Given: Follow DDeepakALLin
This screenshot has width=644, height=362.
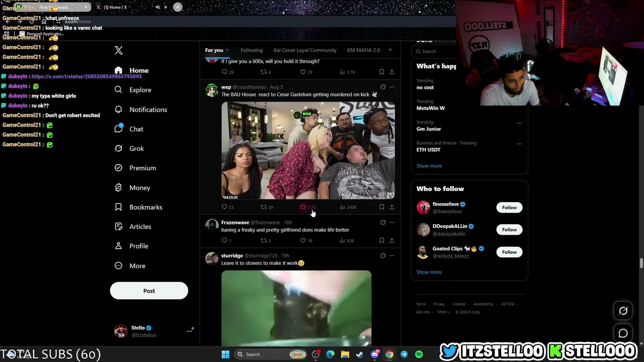Looking at the screenshot, I should pos(509,230).
